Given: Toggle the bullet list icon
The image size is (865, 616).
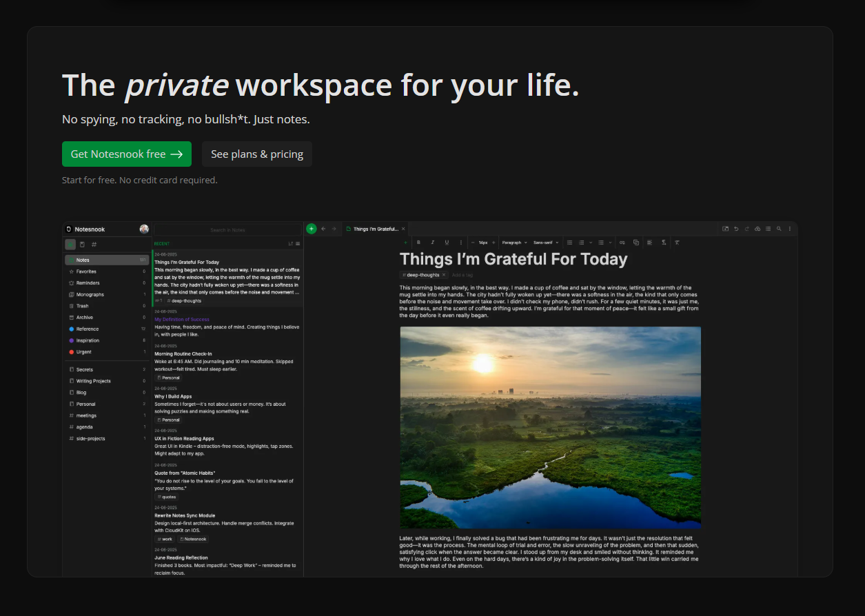Looking at the screenshot, I should pos(569,243).
